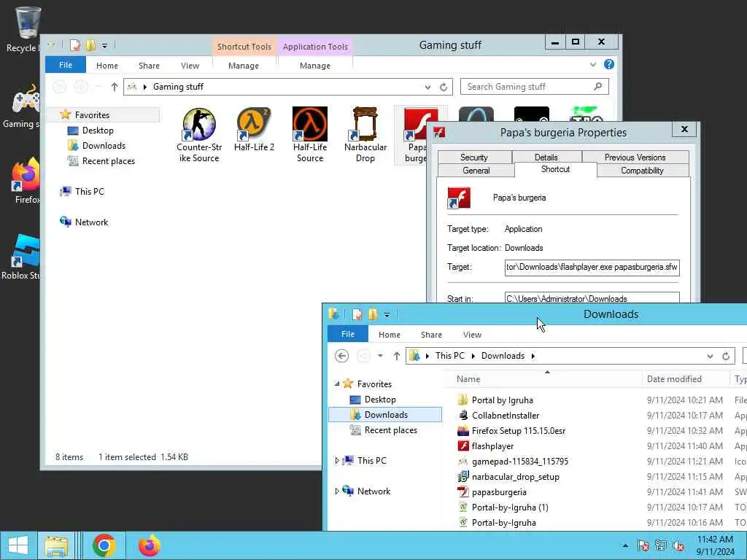Select the flashplayer file icon
The height and width of the screenshot is (560, 747).
463,446
